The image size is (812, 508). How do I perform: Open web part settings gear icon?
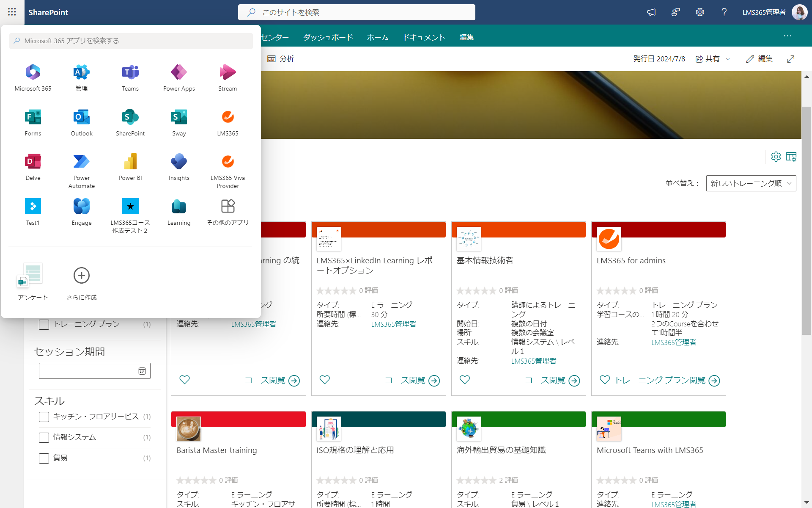(776, 157)
